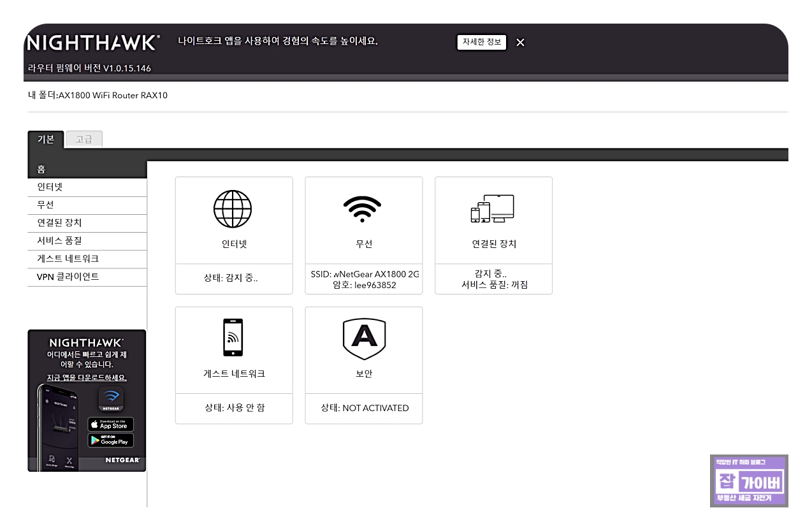Open VPN 클라이언트 in the sidebar
812x531 pixels.
(x=87, y=277)
